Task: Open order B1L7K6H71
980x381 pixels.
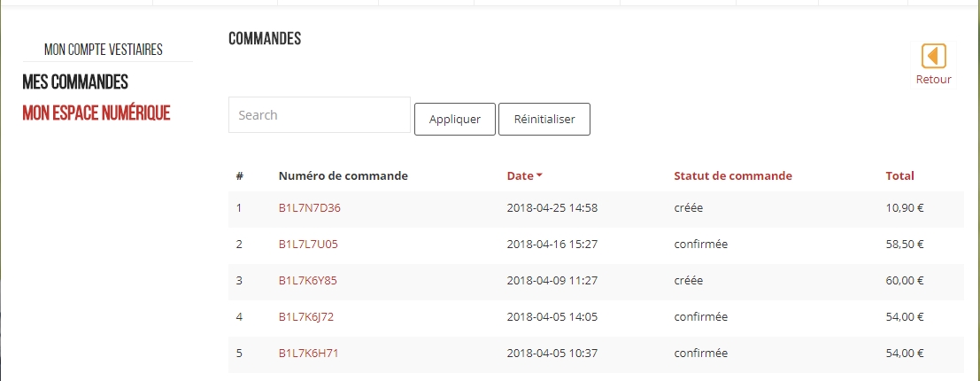Action: click(308, 354)
